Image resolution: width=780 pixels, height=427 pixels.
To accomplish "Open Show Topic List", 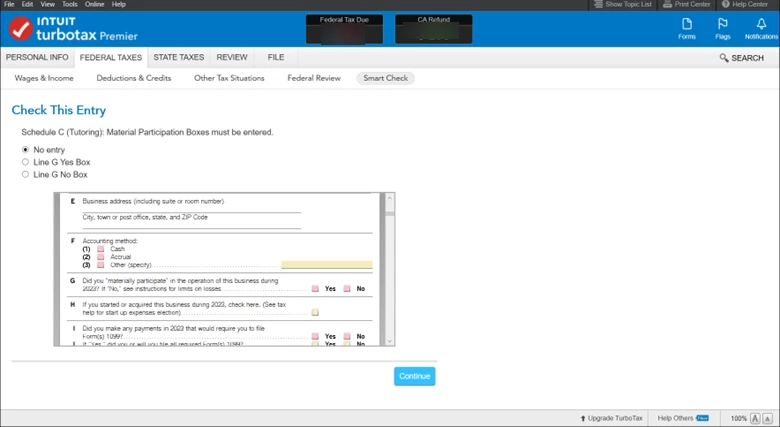I will (x=623, y=4).
